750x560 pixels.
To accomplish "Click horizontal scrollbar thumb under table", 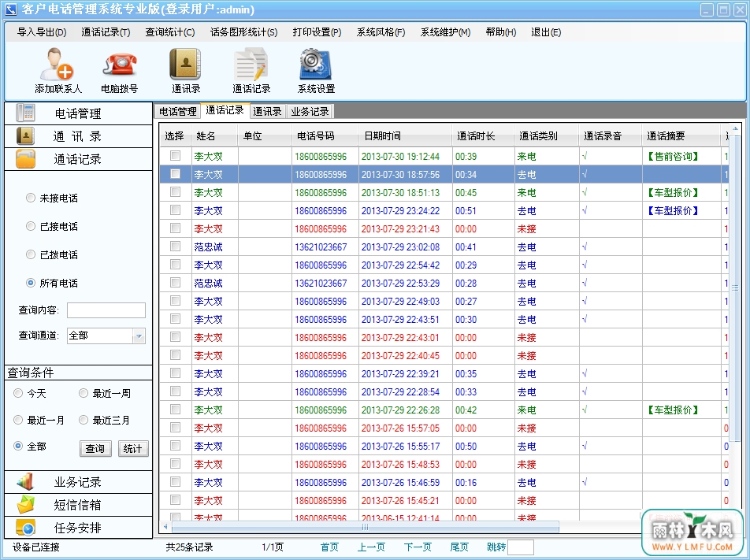I will [x=365, y=526].
